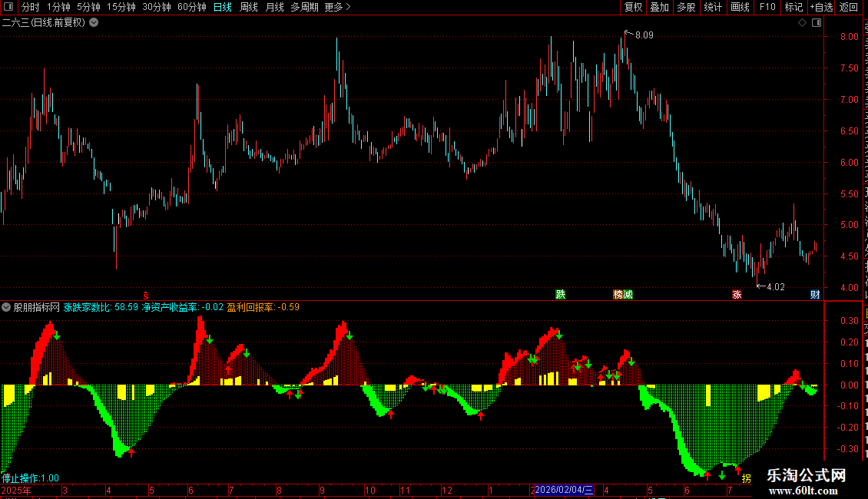
Task: Select the 分时 intraday tab
Action: tap(31, 7)
